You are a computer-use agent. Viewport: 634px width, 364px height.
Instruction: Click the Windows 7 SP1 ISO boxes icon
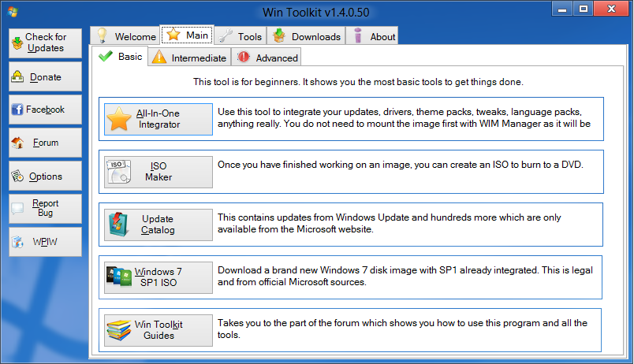[119, 277]
